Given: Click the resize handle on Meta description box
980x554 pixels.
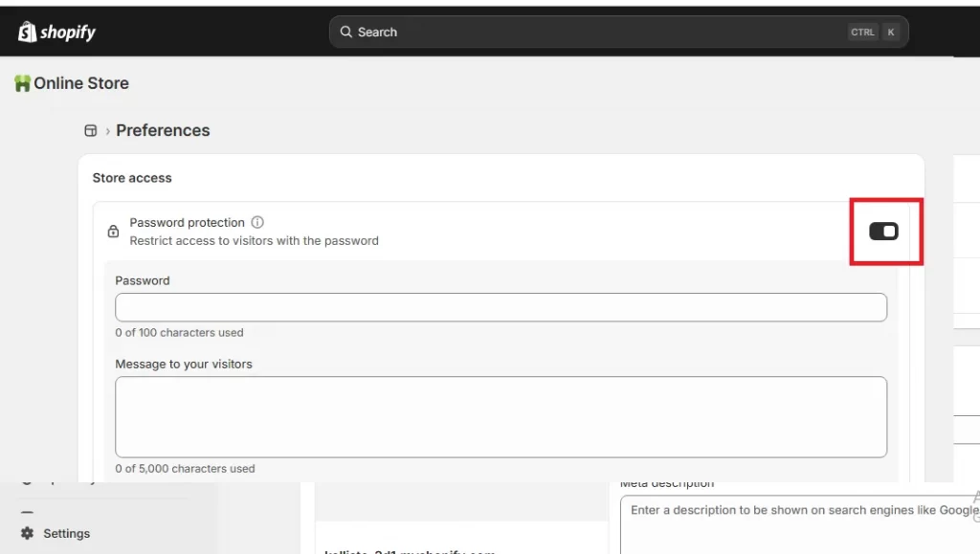Looking at the screenshot, I should [975, 499].
